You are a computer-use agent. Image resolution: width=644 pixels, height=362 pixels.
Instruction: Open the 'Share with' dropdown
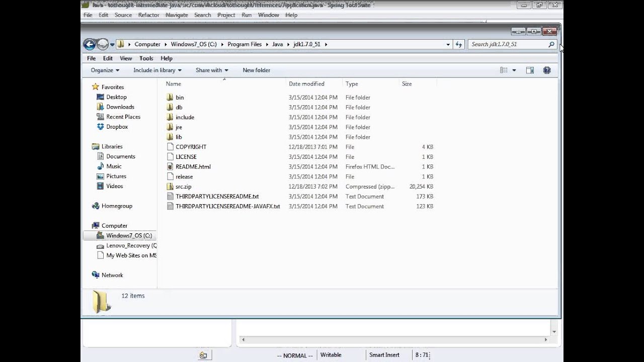point(212,70)
